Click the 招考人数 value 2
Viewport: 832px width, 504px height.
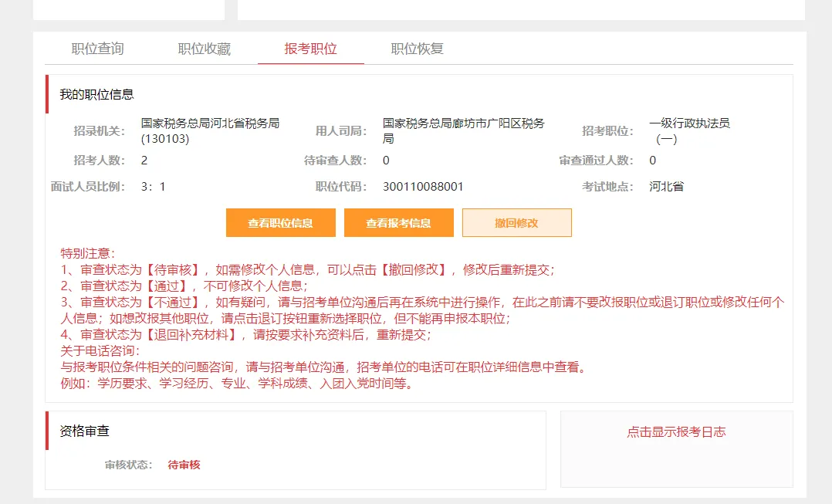(x=144, y=161)
